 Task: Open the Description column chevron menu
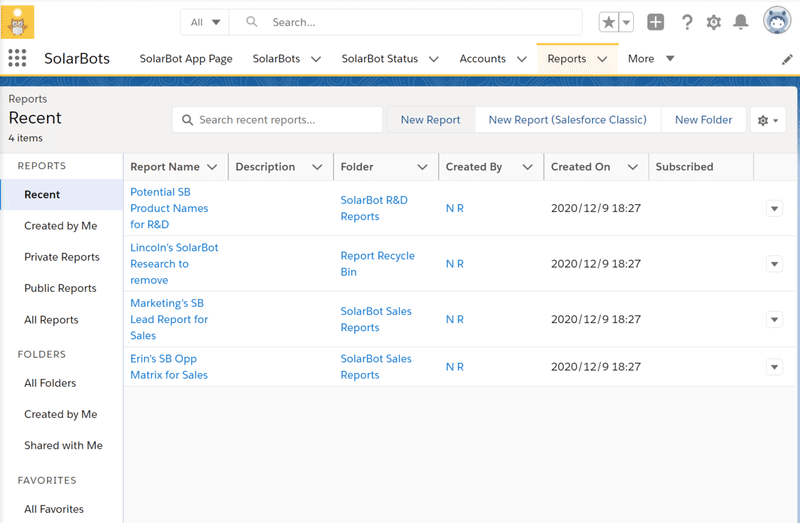(x=317, y=167)
